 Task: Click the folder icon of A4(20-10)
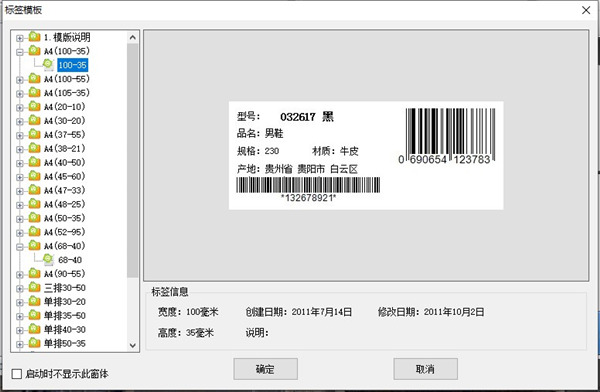[x=34, y=106]
